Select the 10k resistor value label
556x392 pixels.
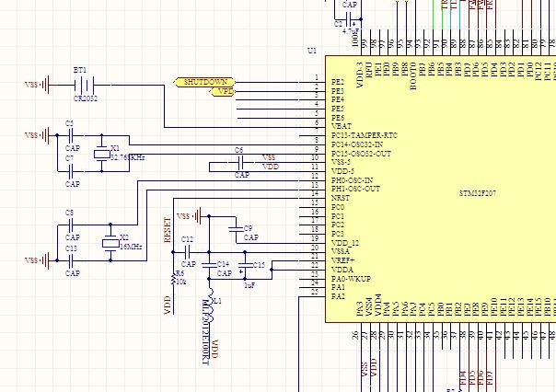tap(181, 282)
